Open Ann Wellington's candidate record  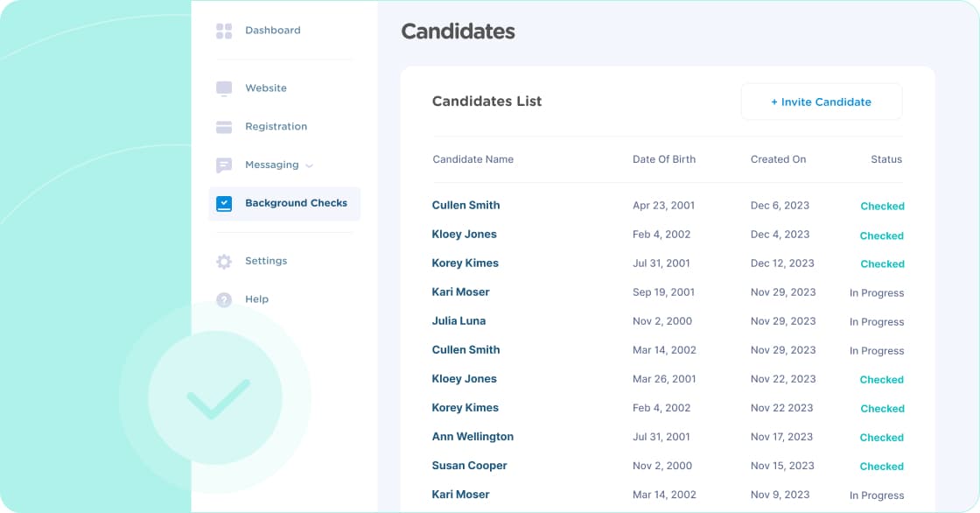click(472, 437)
